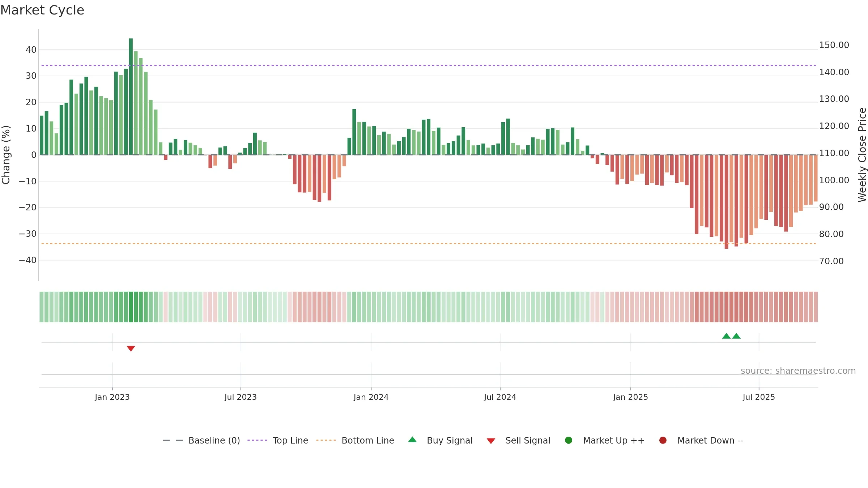Click the source: sharemaestro.com text
868x488 pixels.
click(x=798, y=371)
